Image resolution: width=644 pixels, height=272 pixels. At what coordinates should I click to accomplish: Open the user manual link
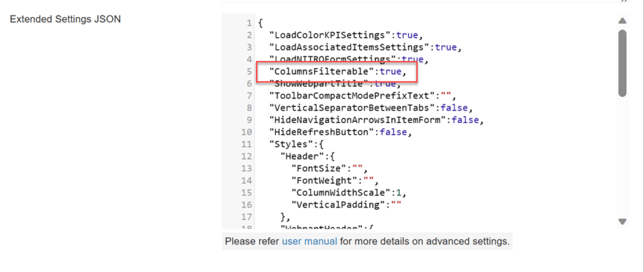click(x=309, y=241)
